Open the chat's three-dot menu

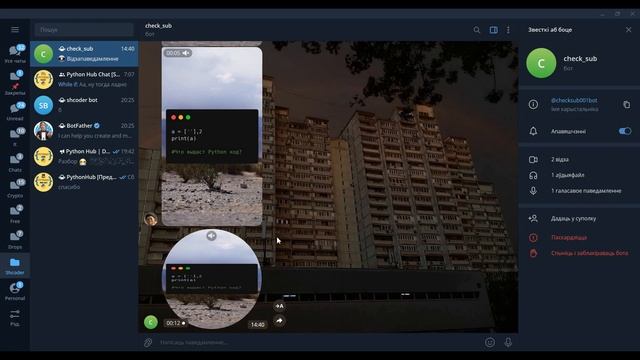pyautogui.click(x=508, y=30)
